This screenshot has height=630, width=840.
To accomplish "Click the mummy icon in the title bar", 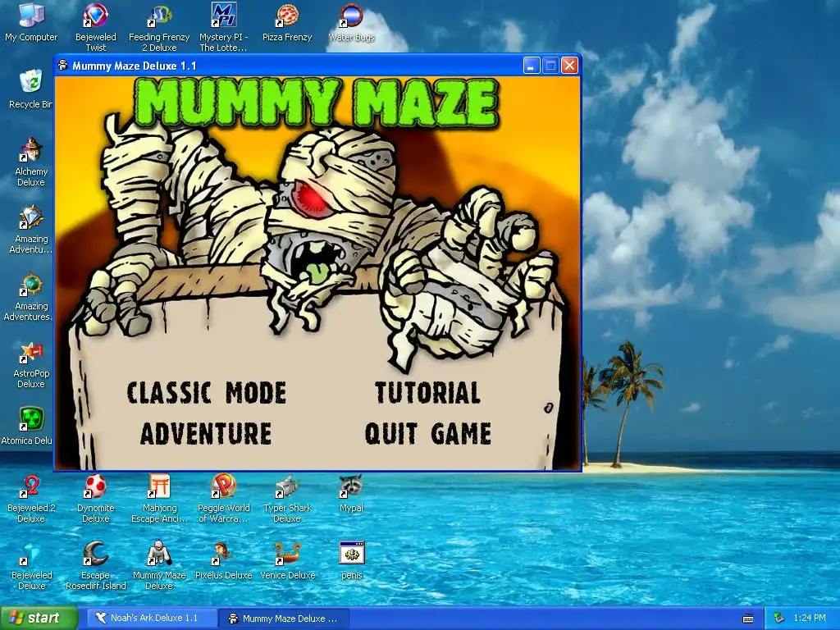I will coord(62,66).
